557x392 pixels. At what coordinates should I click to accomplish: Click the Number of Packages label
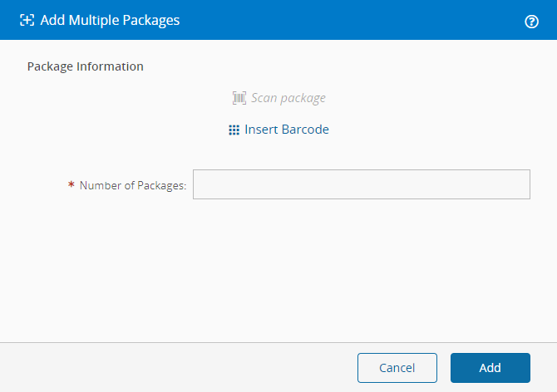pos(132,186)
